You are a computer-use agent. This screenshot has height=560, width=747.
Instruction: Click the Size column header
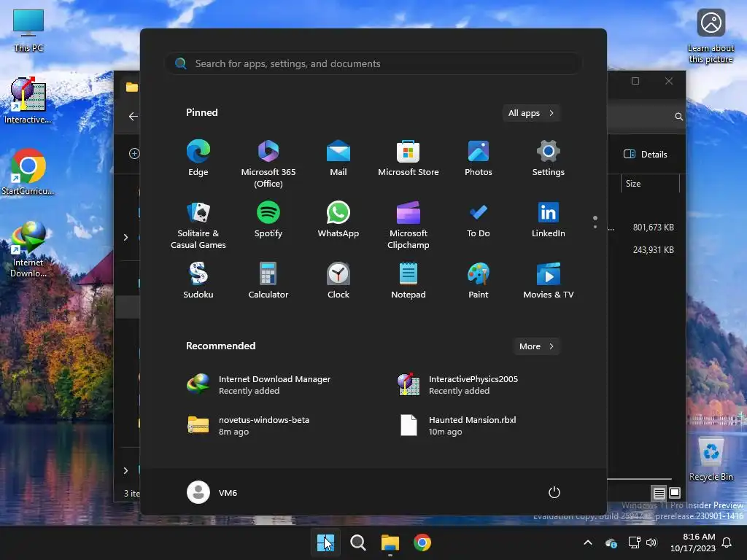click(x=650, y=183)
